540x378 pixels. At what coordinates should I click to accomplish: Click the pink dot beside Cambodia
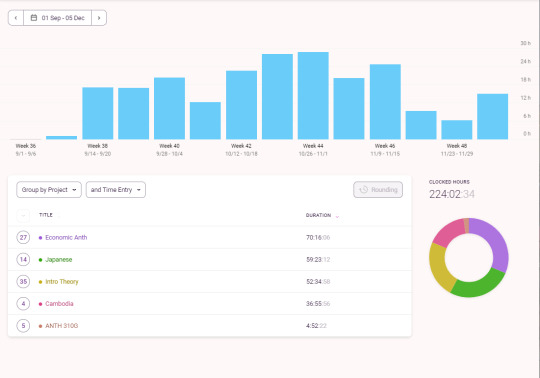pos(40,304)
